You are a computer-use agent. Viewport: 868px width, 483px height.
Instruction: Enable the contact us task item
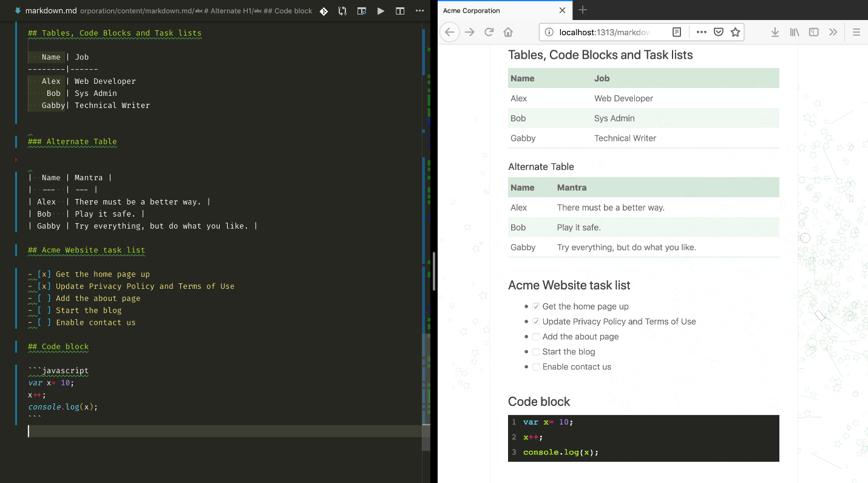coord(536,366)
